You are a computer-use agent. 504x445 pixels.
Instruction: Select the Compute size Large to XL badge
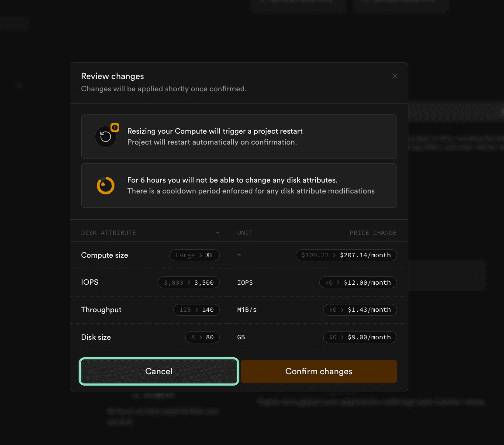point(194,255)
